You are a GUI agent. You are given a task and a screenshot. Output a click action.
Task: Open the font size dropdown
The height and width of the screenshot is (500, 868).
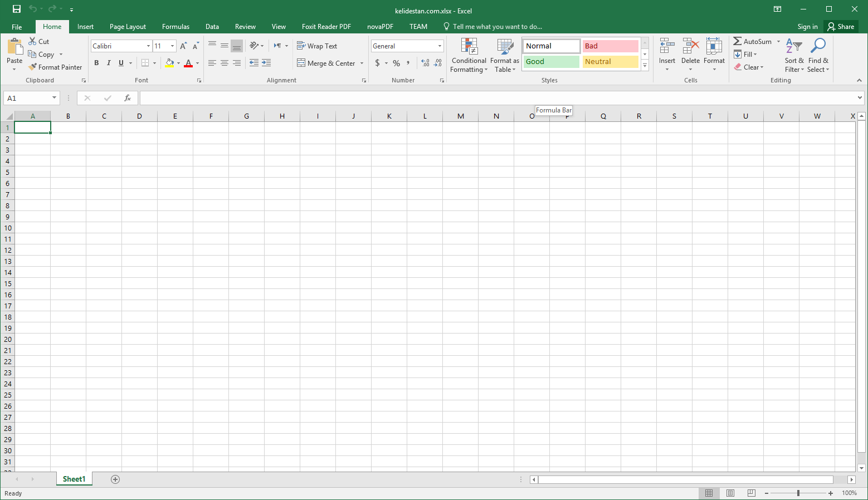[173, 46]
